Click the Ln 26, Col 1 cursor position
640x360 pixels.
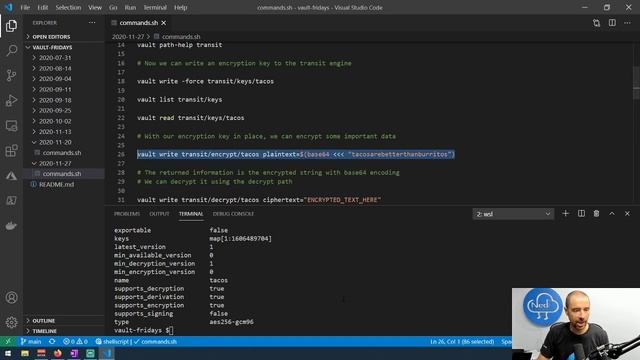click(x=462, y=342)
